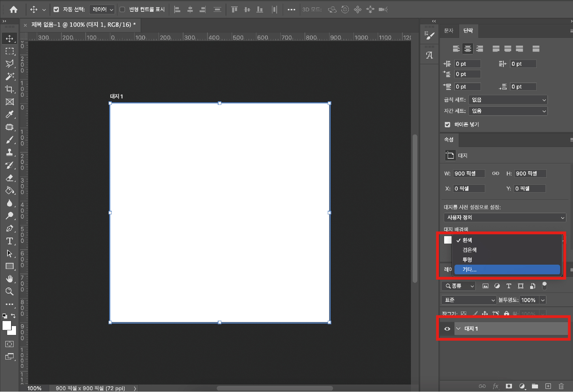Toggle width-height link constraint

coord(496,174)
